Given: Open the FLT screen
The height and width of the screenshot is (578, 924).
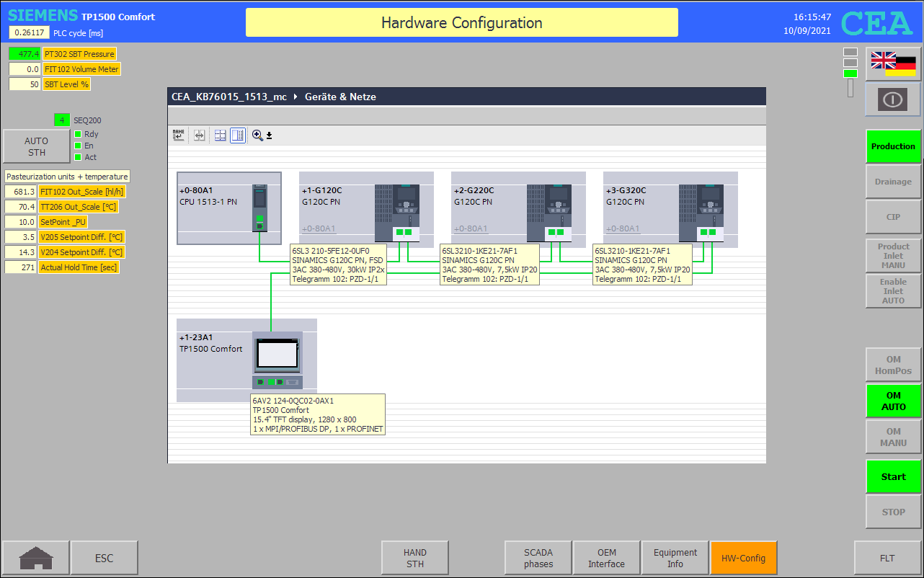Looking at the screenshot, I should (x=887, y=558).
